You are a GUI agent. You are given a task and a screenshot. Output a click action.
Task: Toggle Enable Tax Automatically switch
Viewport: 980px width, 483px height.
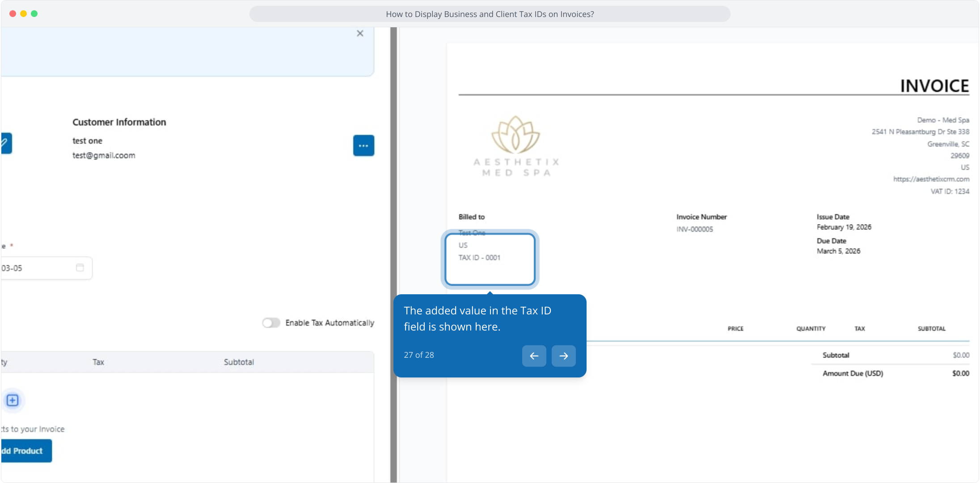click(271, 323)
